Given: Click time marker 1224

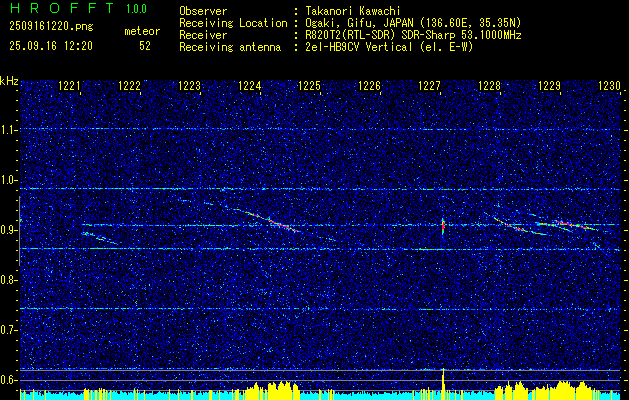Looking at the screenshot, I should point(250,85).
